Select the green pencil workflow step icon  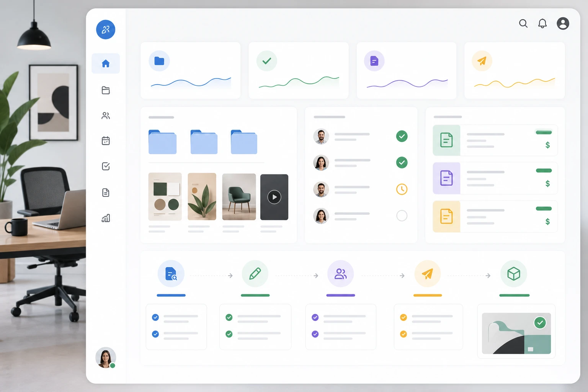[255, 274]
